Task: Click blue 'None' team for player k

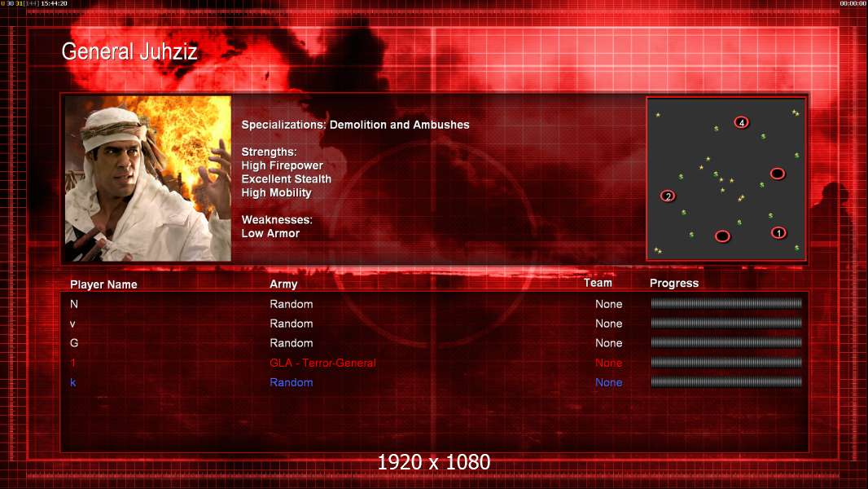Action: coord(608,382)
